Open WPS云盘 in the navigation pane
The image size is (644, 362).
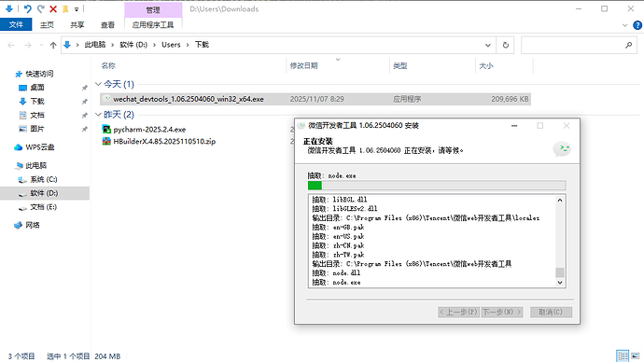pos(40,146)
